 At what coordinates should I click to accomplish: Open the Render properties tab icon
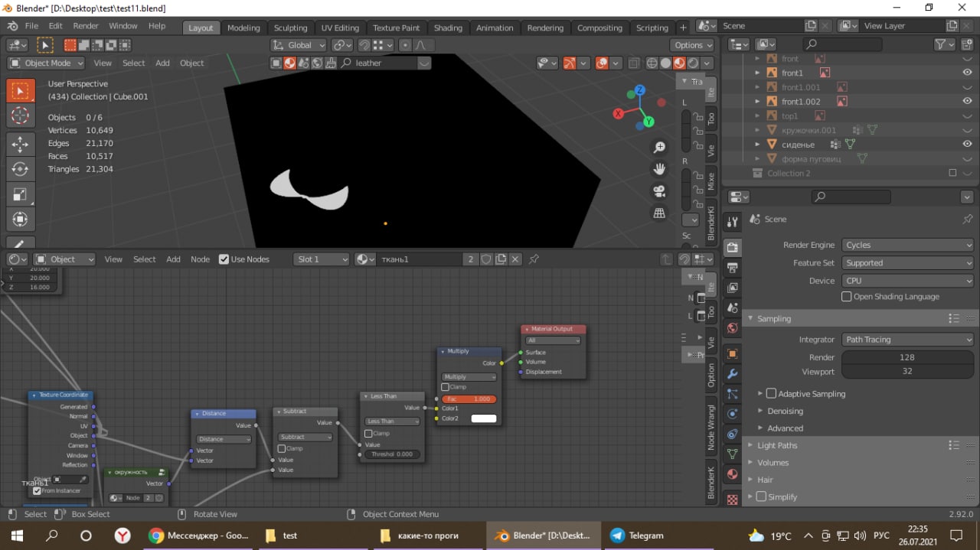click(x=732, y=247)
